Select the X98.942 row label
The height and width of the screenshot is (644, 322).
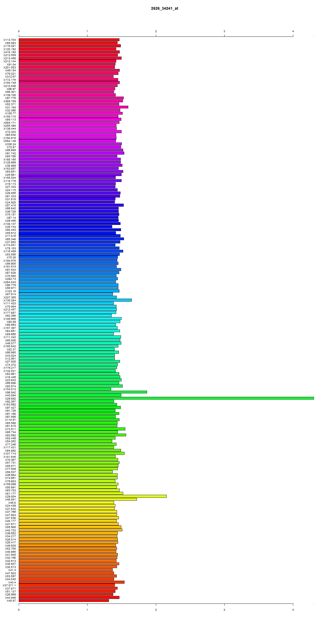10,392
